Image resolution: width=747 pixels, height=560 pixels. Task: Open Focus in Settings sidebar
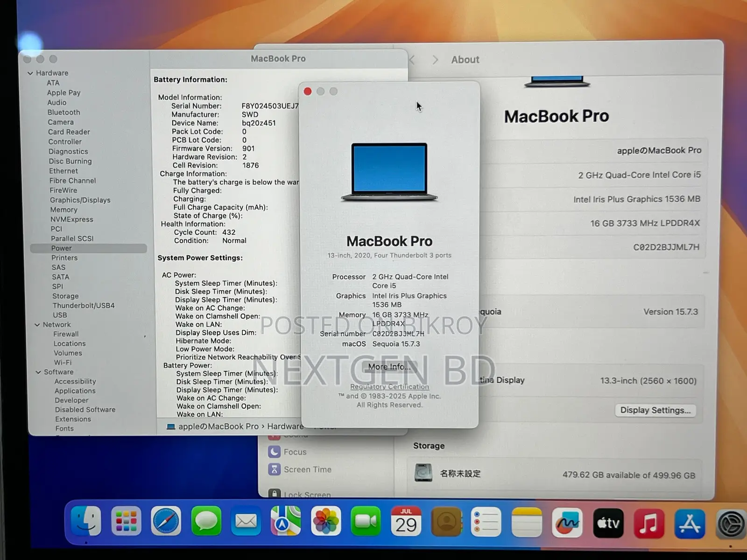click(295, 452)
